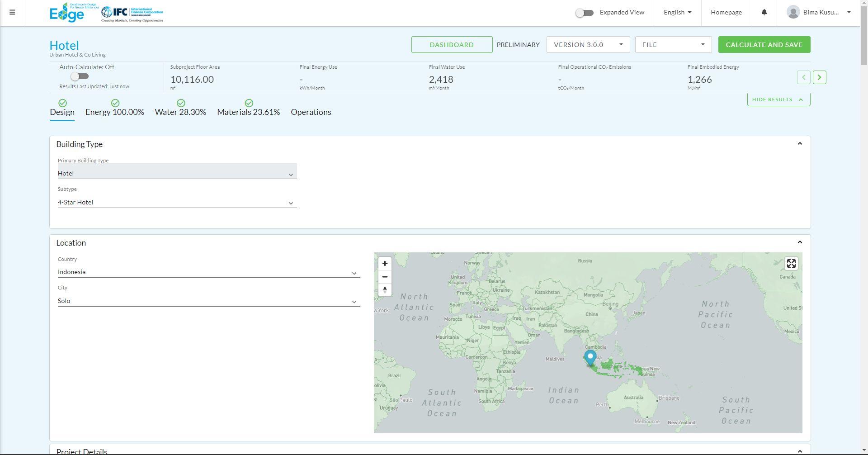The width and height of the screenshot is (868, 455).
Task: Switch to the Energy tab
Action: coord(115,112)
